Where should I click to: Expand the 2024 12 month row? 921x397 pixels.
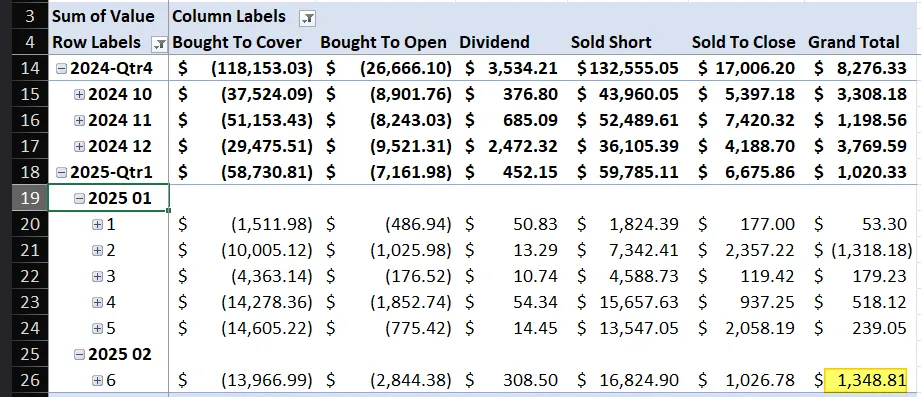pyautogui.click(x=79, y=146)
